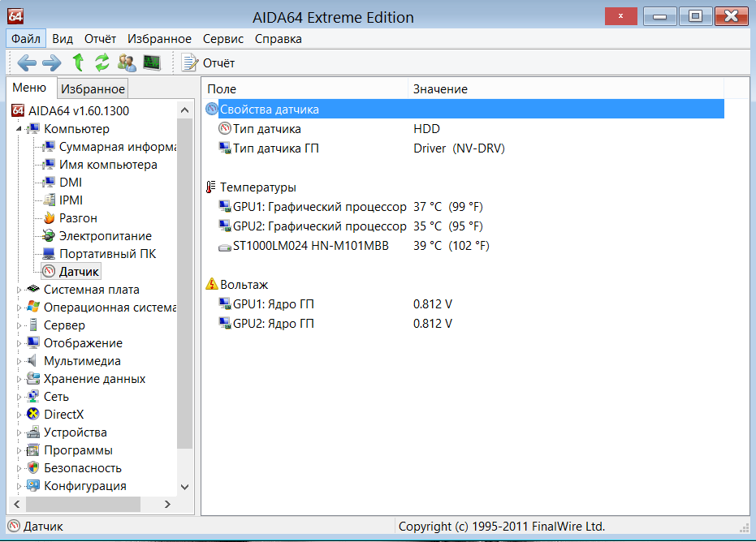Screen dimensions: 756x542
Task: Click the green Up level arrow
Action: pos(78,62)
